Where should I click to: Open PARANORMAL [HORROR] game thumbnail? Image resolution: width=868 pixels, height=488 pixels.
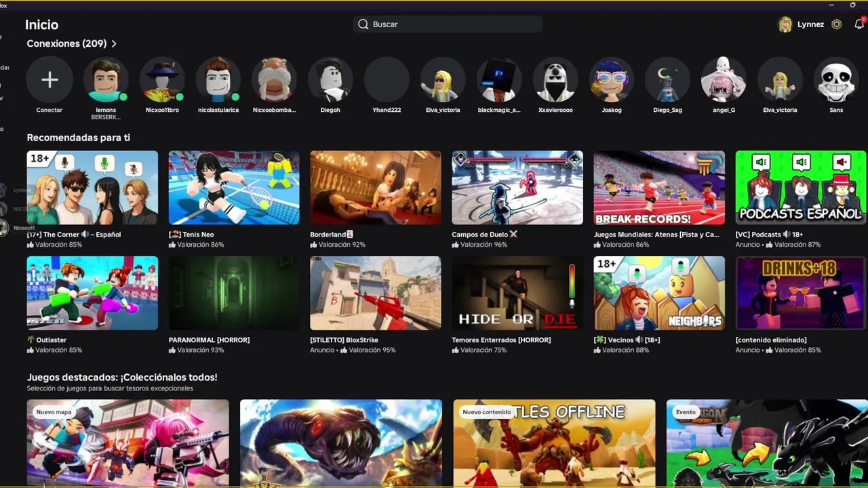[234, 293]
